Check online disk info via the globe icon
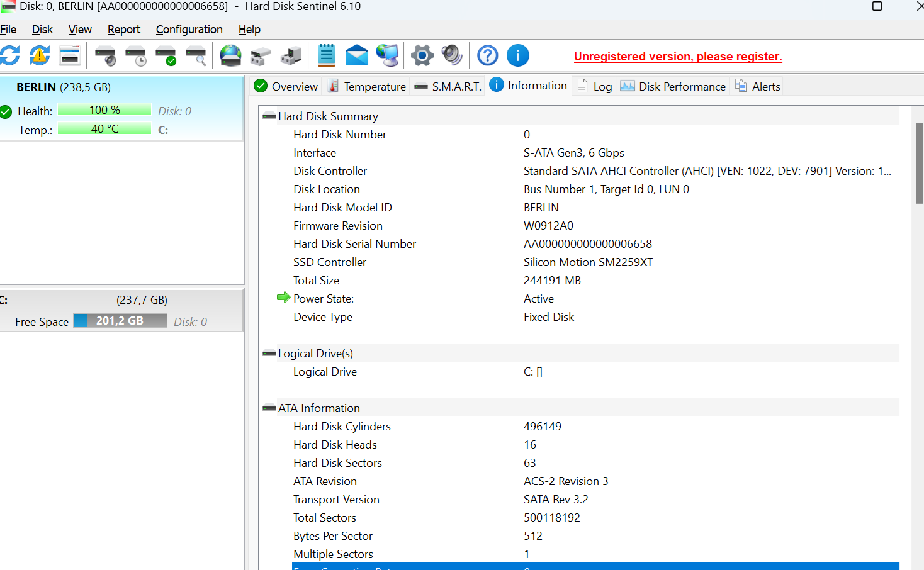924x570 pixels. click(230, 55)
